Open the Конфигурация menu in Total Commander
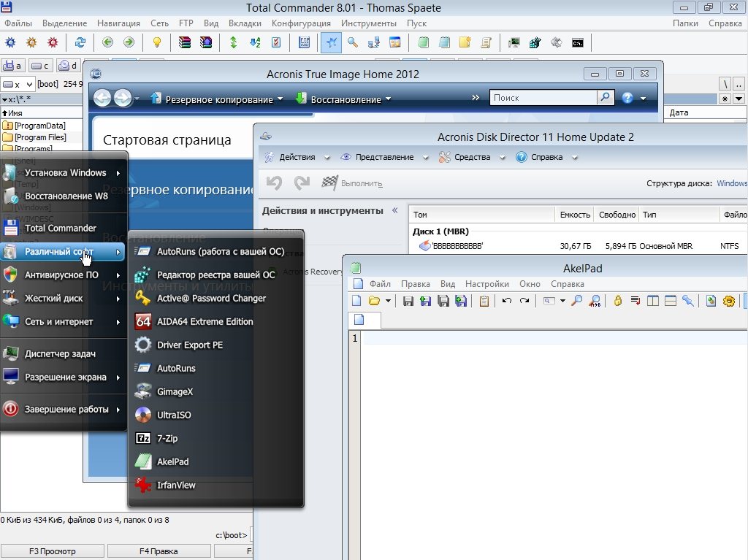The width and height of the screenshot is (748, 560). tap(301, 23)
